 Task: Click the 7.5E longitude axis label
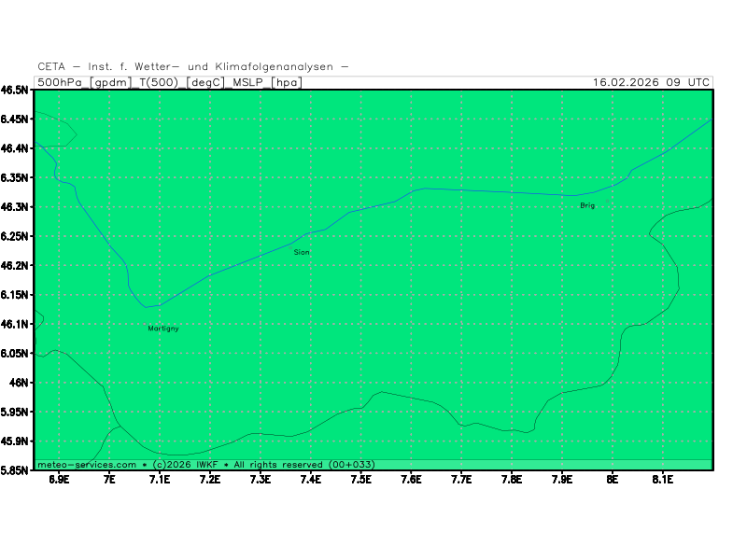(x=360, y=480)
